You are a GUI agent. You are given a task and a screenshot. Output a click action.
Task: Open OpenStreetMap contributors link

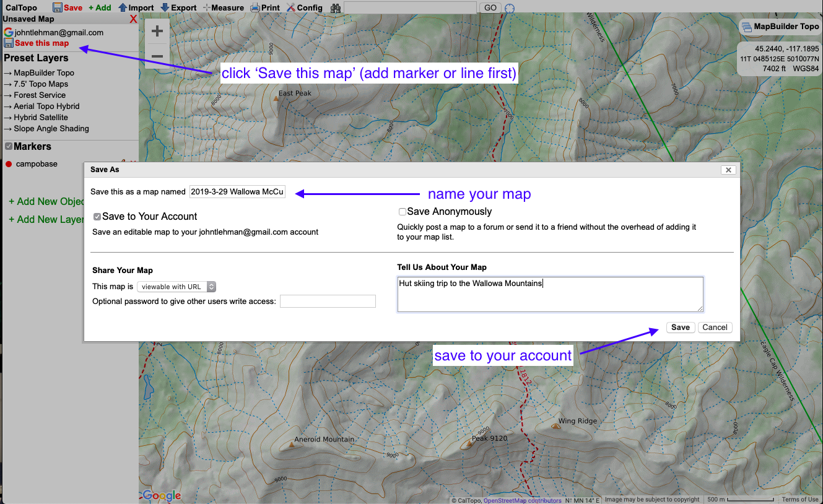click(x=523, y=500)
